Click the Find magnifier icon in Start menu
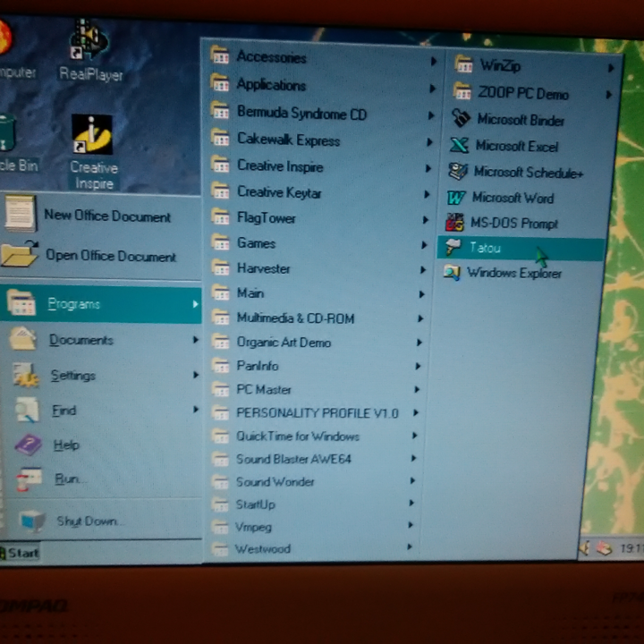This screenshot has width=644, height=644. point(27,410)
